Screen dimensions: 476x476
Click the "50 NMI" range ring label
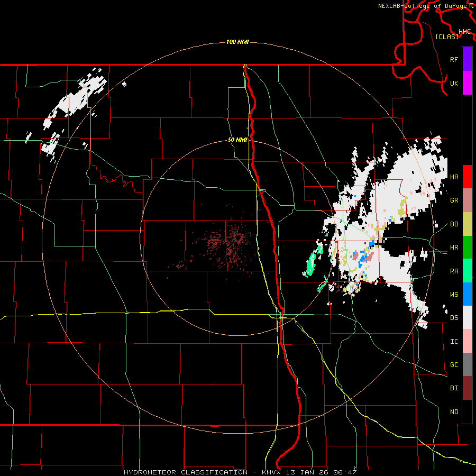[237, 140]
